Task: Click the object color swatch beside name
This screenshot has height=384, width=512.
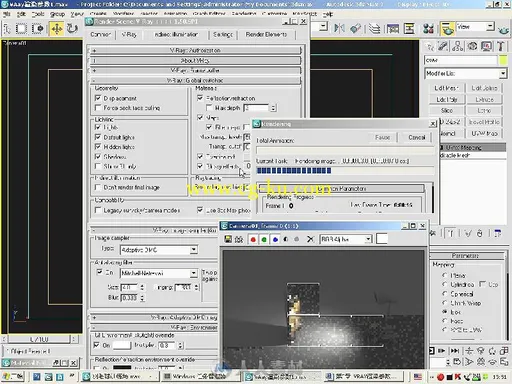Action: pos(503,60)
